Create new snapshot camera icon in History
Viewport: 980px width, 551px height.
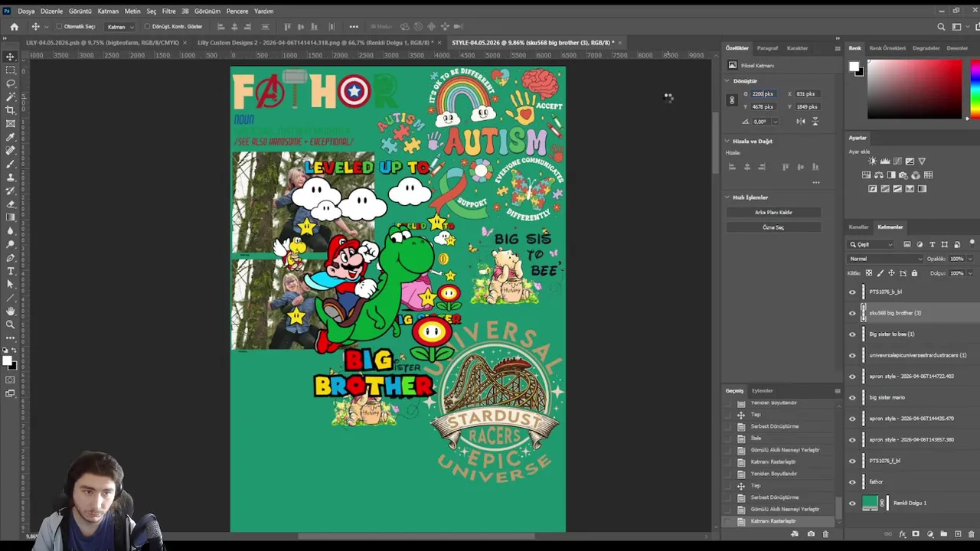click(x=811, y=534)
